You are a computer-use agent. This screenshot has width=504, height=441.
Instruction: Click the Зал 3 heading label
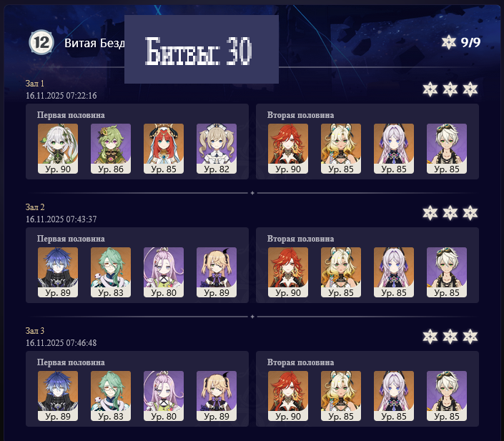click(35, 330)
